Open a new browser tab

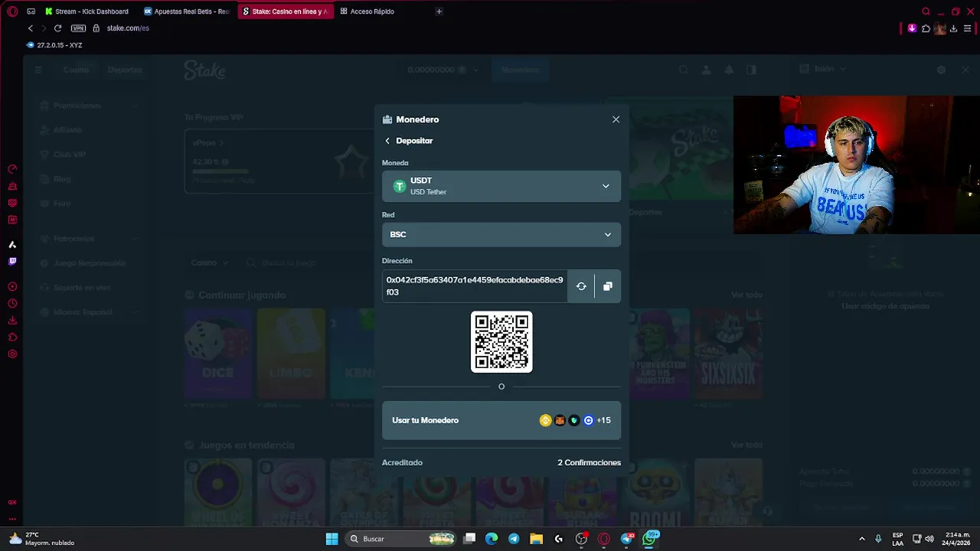(439, 11)
